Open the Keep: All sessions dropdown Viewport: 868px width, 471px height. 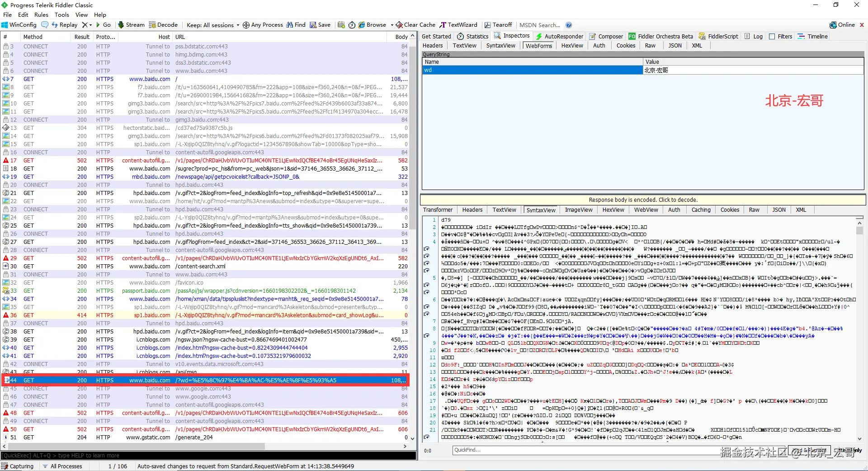(x=212, y=25)
